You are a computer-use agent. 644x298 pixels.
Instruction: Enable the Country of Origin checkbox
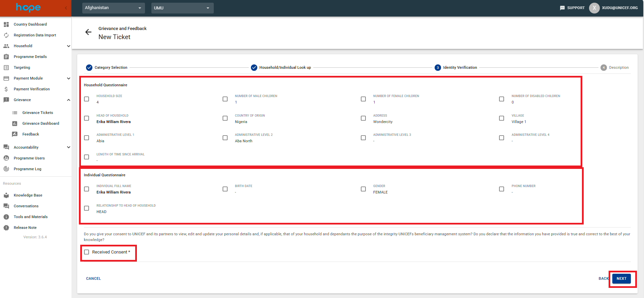225,118
